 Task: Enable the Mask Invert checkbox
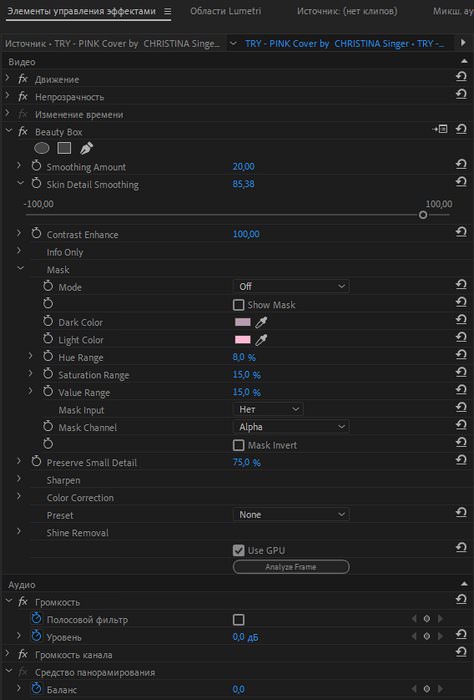pyautogui.click(x=239, y=445)
